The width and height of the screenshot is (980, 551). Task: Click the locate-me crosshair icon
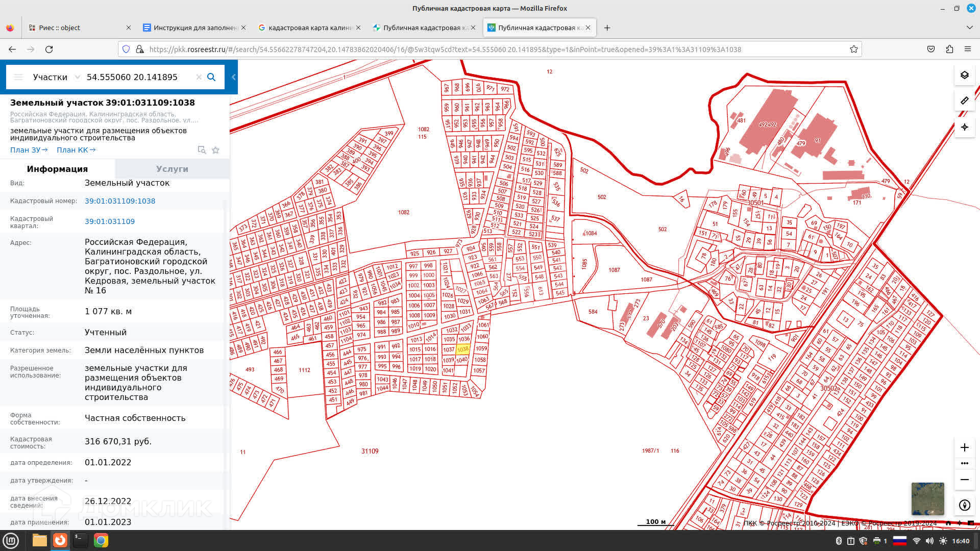tap(964, 127)
